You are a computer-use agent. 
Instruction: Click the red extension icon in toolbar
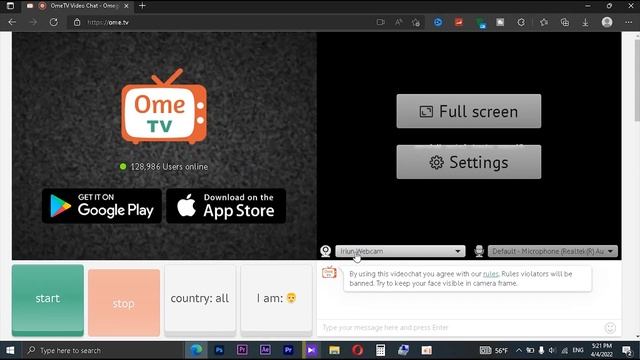coord(459,22)
